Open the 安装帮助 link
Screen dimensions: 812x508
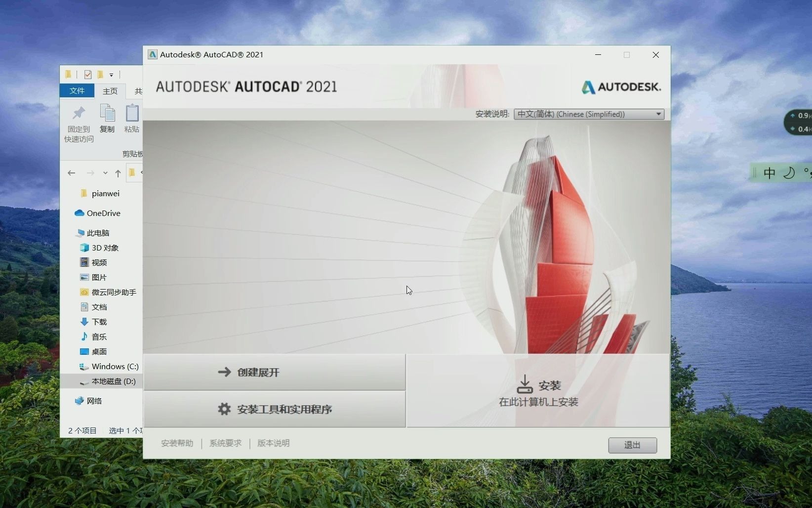(177, 443)
